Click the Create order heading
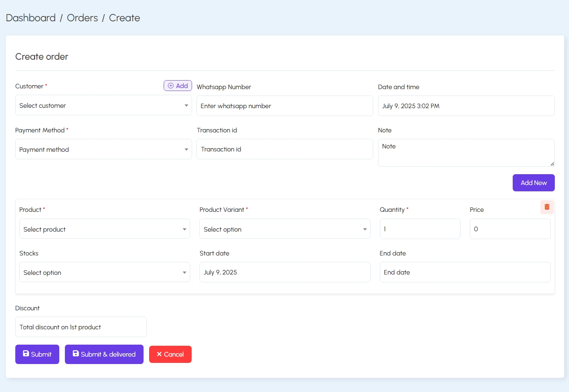The width and height of the screenshot is (569, 392). [x=42, y=57]
